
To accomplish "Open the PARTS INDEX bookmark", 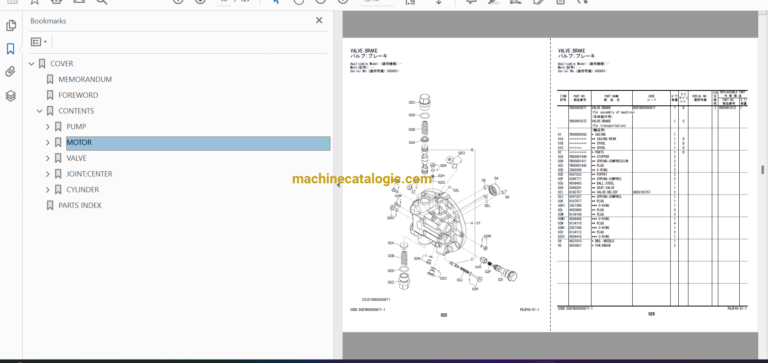I will coord(80,205).
